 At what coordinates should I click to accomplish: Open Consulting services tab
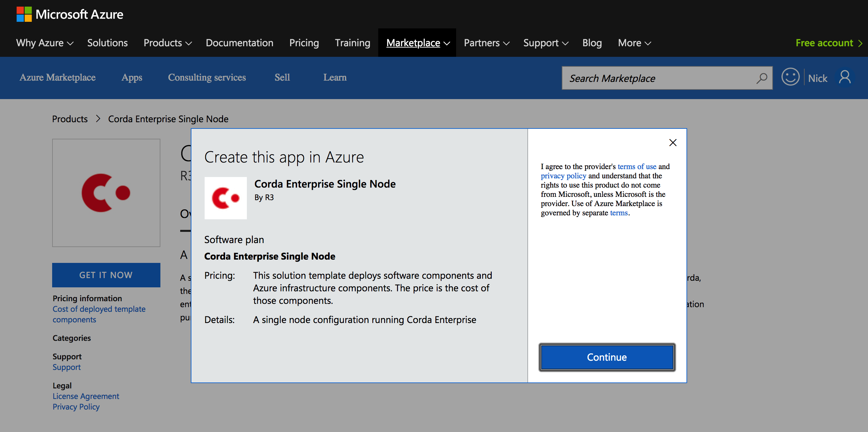(207, 77)
